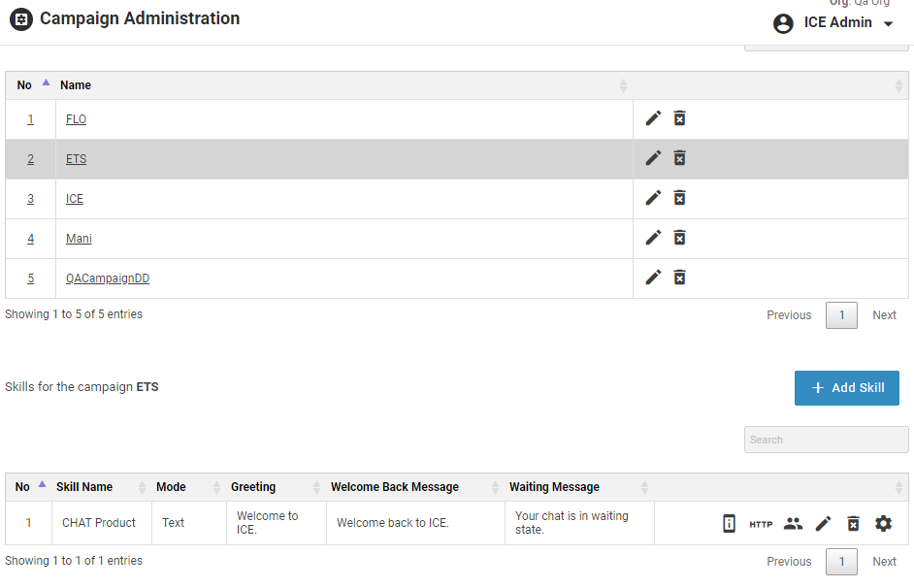Image resolution: width=914 pixels, height=588 pixels.
Task: Open the ICE campaign link
Action: coord(75,199)
